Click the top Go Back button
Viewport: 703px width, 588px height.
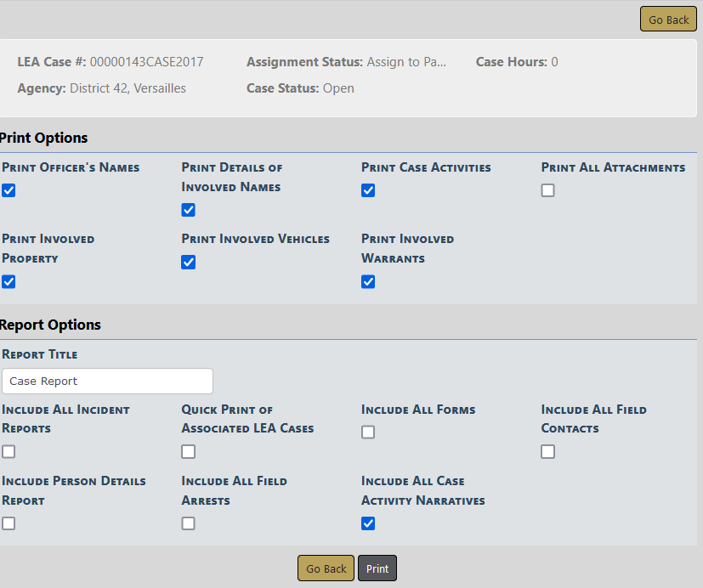point(668,20)
